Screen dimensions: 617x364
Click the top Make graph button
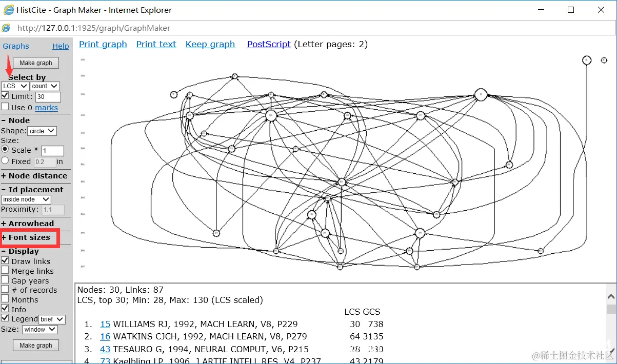pyautogui.click(x=36, y=63)
